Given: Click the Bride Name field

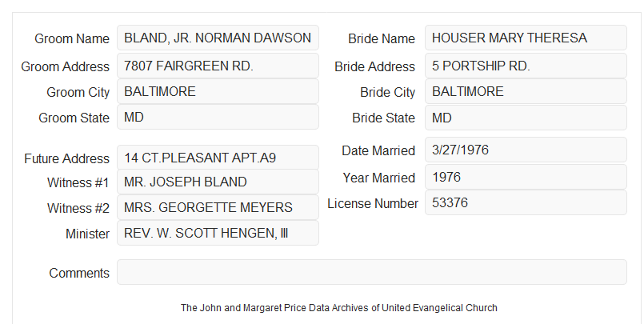Looking at the screenshot, I should [526, 38].
